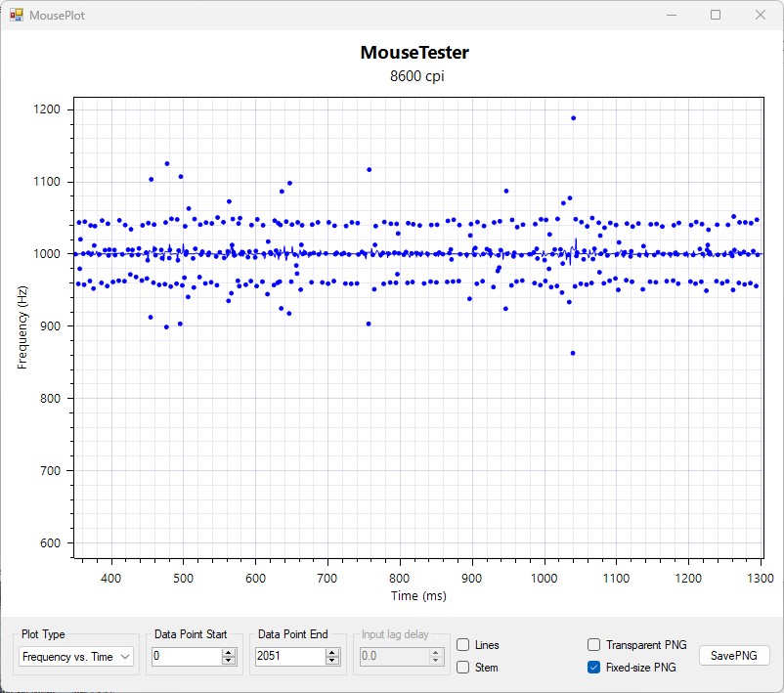Open the Plot Type dropdown

(76, 657)
